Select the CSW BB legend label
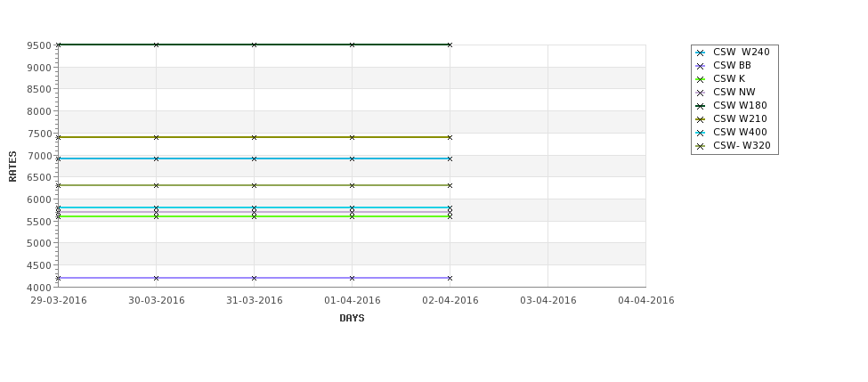 [x=732, y=65]
